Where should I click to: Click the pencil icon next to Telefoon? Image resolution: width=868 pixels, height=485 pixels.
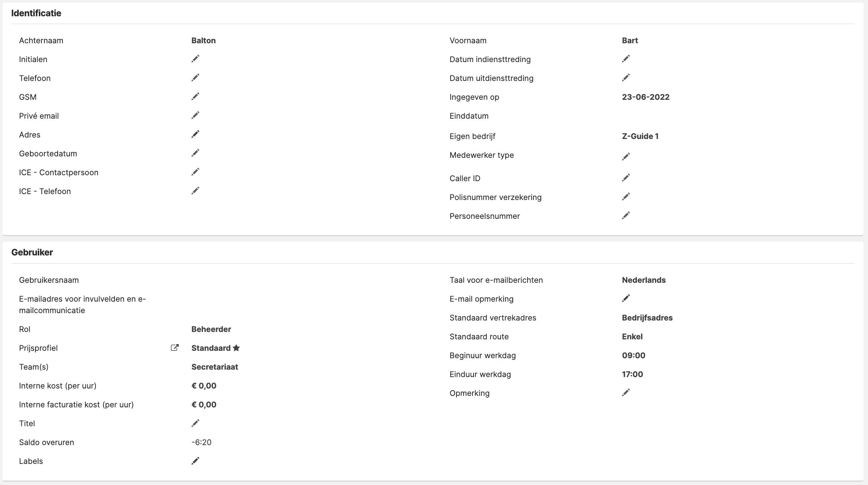pyautogui.click(x=195, y=78)
